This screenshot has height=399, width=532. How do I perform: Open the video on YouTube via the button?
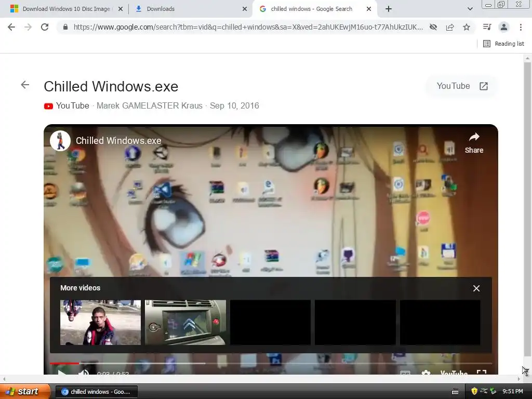462,86
